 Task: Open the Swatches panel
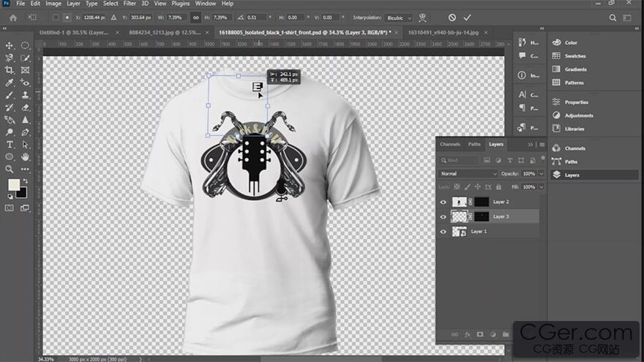575,56
